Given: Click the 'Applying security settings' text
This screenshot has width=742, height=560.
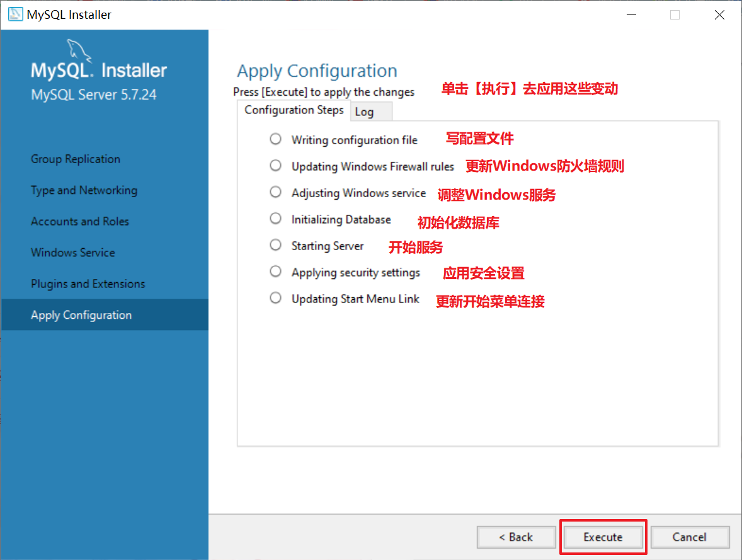Looking at the screenshot, I should point(356,273).
